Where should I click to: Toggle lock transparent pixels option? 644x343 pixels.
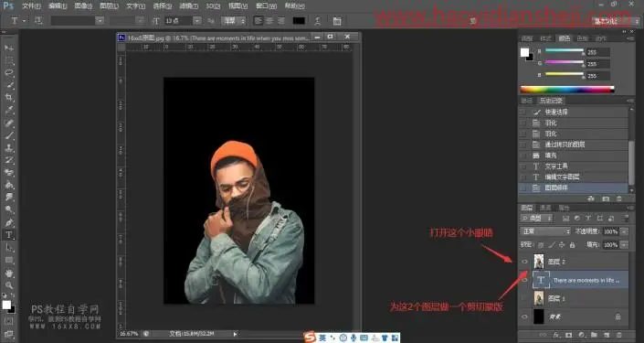541,245
